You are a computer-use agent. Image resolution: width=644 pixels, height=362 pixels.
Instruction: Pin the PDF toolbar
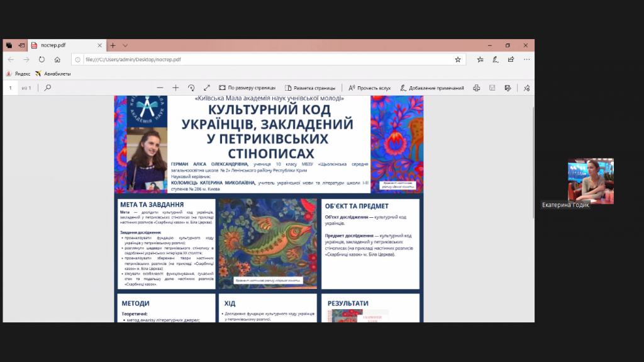tap(526, 88)
